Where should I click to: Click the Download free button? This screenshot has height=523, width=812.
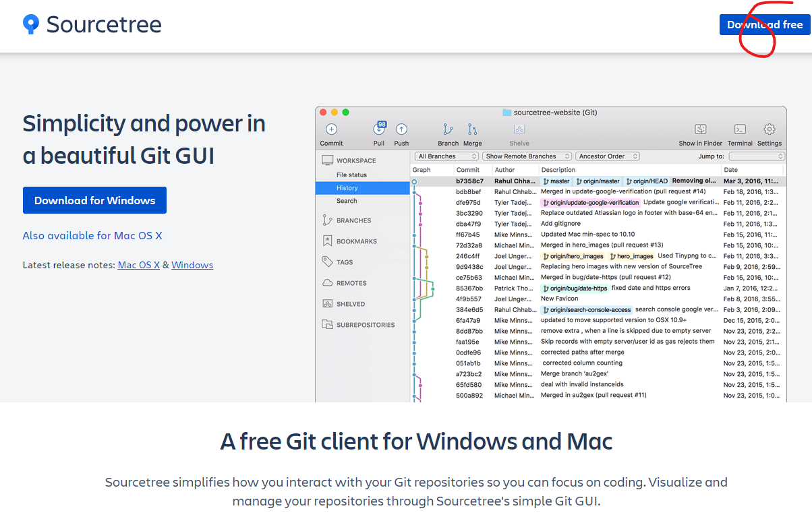(765, 25)
